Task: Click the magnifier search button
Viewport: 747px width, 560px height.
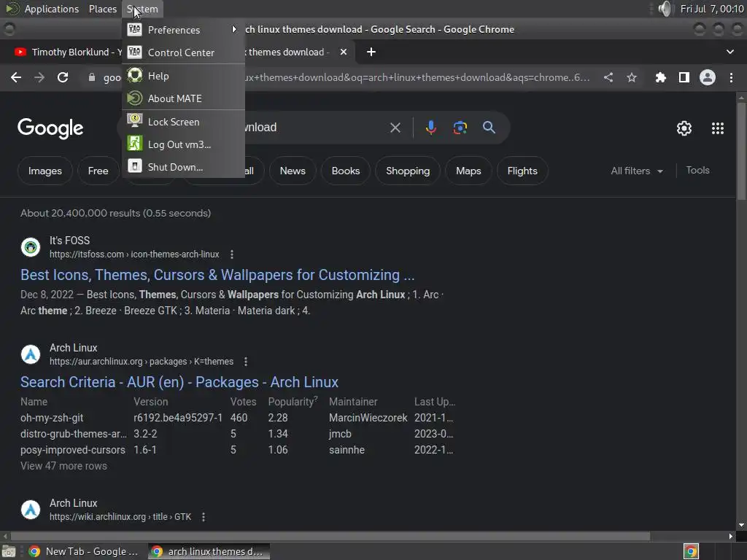Action: click(x=489, y=128)
